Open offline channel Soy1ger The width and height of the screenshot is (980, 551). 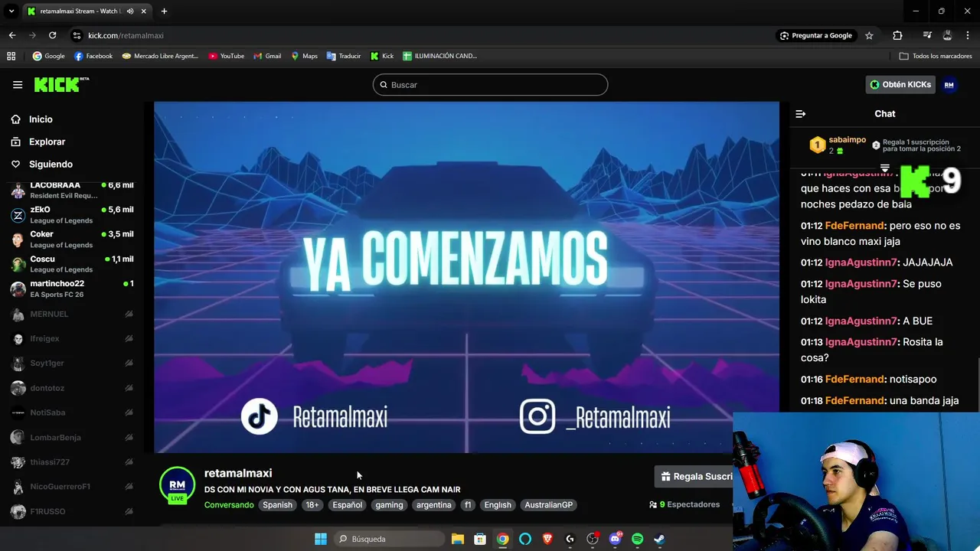point(73,364)
